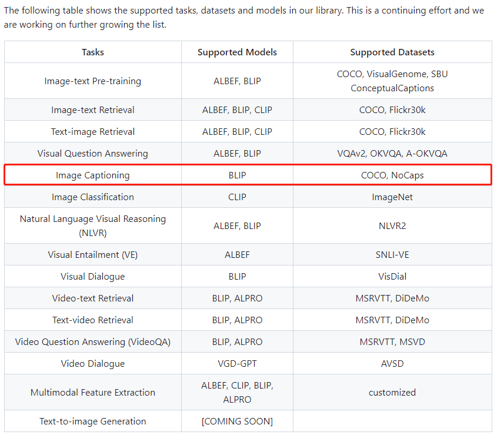Click the "[COMING SOON]" models cell
The image size is (504, 438).
(237, 422)
